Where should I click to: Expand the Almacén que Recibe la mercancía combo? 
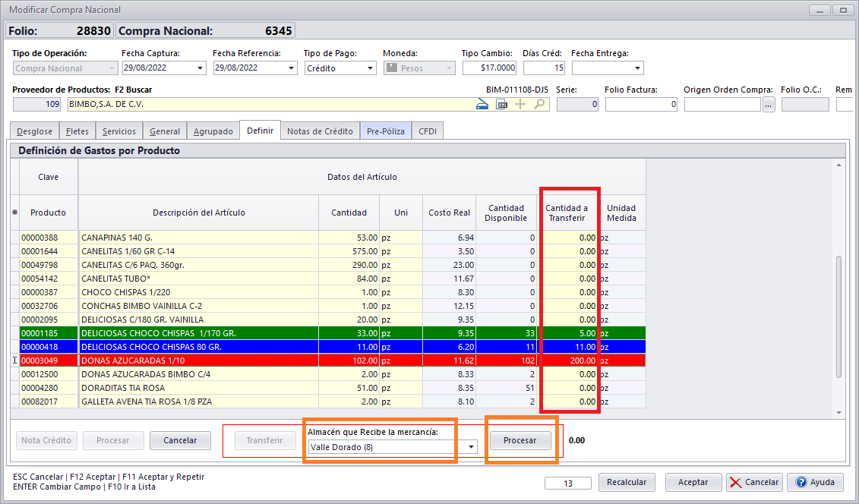coord(471,447)
